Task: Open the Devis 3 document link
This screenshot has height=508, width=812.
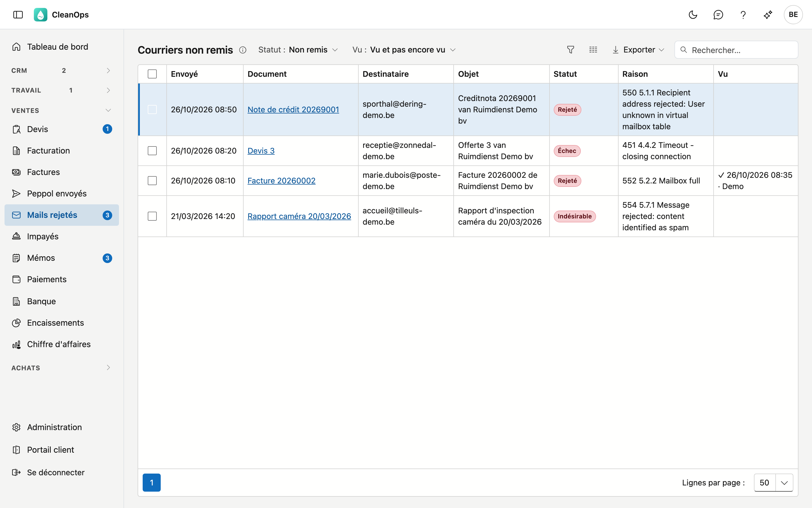Action: coord(261,150)
